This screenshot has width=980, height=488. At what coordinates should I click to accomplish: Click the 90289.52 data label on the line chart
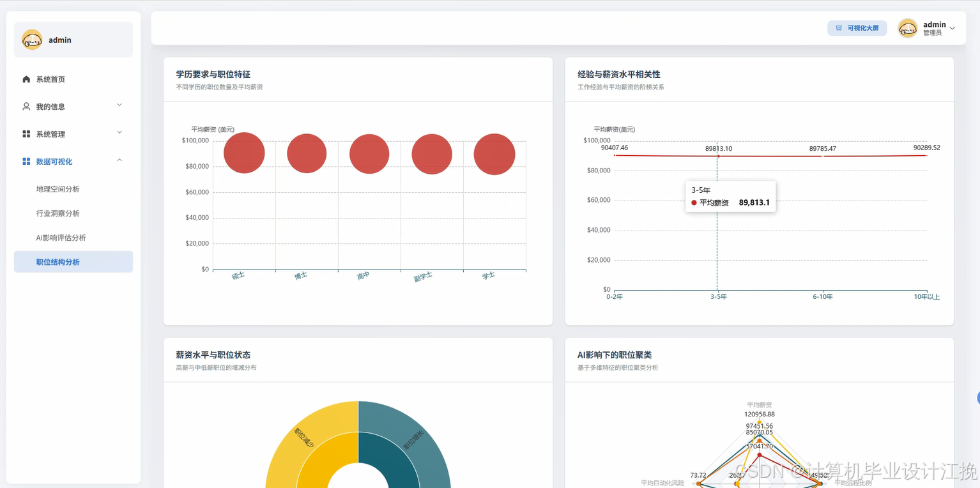pos(927,148)
